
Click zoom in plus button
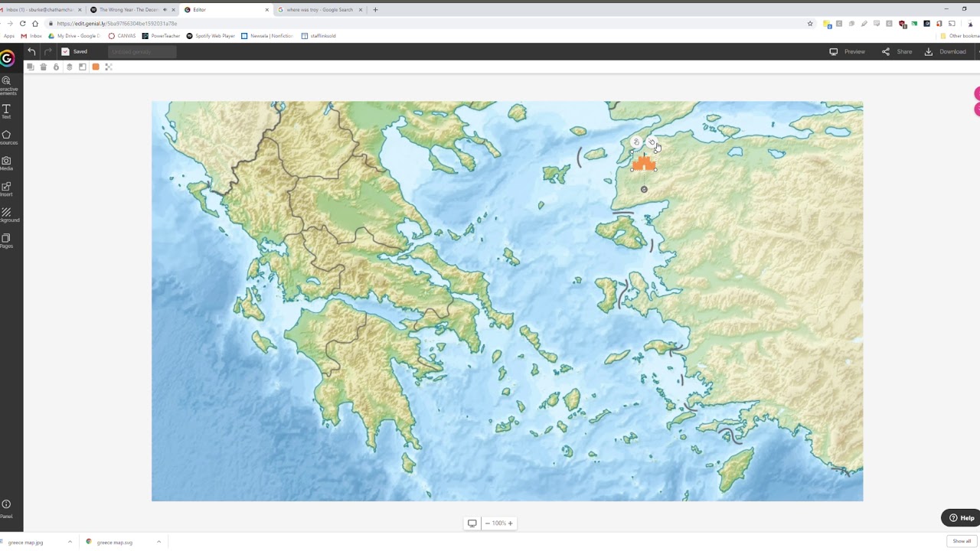tap(511, 523)
